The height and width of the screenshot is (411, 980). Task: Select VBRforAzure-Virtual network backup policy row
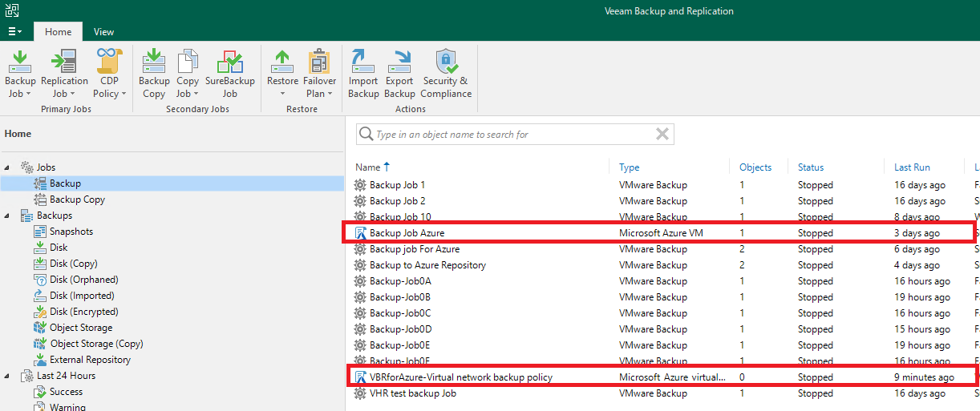(661, 377)
